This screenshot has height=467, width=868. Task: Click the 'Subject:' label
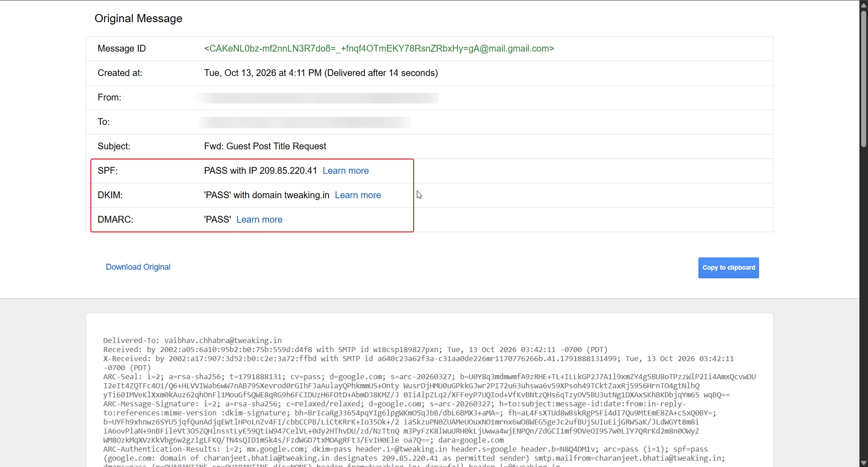click(114, 146)
